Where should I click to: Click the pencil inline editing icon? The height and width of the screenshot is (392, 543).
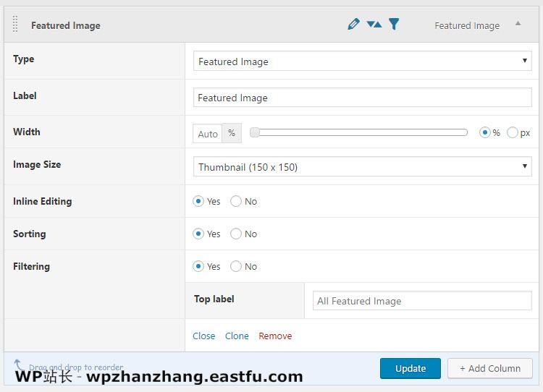pos(353,25)
